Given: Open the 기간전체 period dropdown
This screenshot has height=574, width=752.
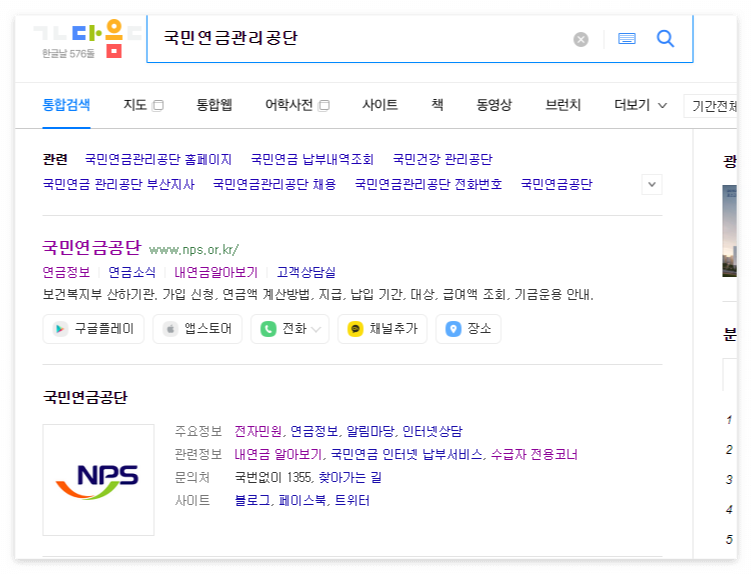Looking at the screenshot, I should (711, 105).
